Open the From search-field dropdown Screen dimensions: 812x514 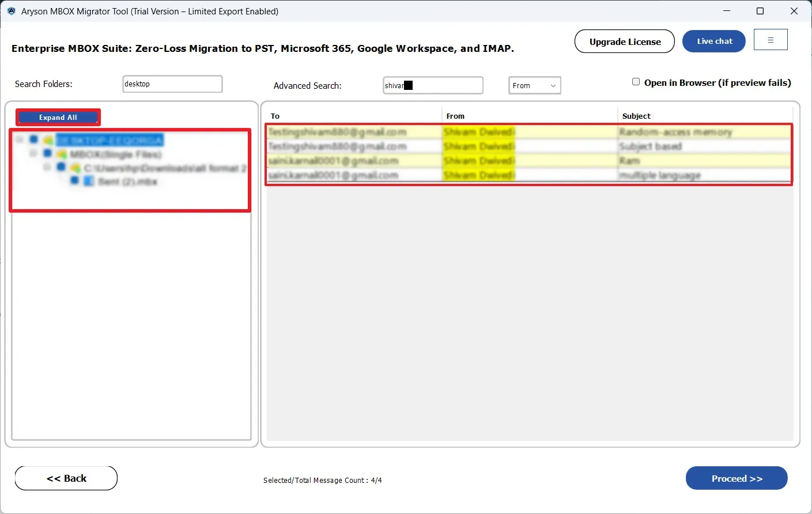(534, 85)
